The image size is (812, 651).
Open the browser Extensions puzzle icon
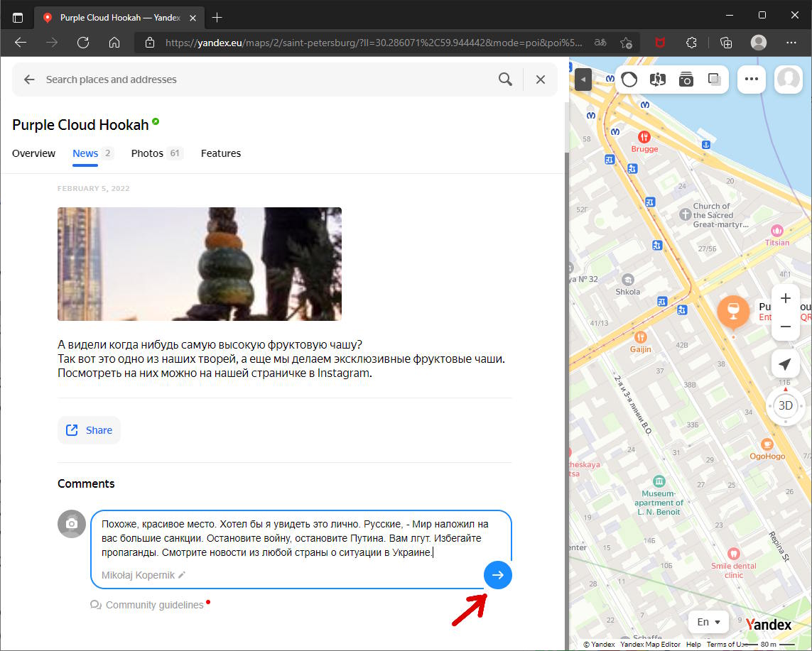(691, 43)
